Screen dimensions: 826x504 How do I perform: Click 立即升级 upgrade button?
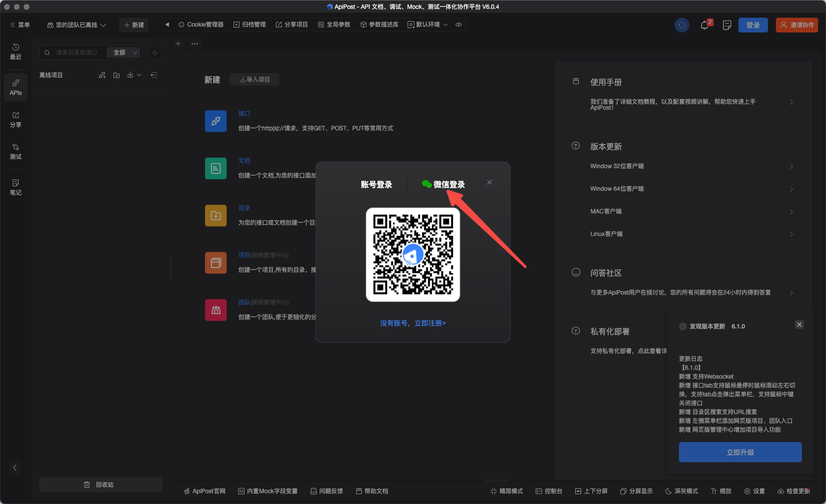pyautogui.click(x=740, y=452)
